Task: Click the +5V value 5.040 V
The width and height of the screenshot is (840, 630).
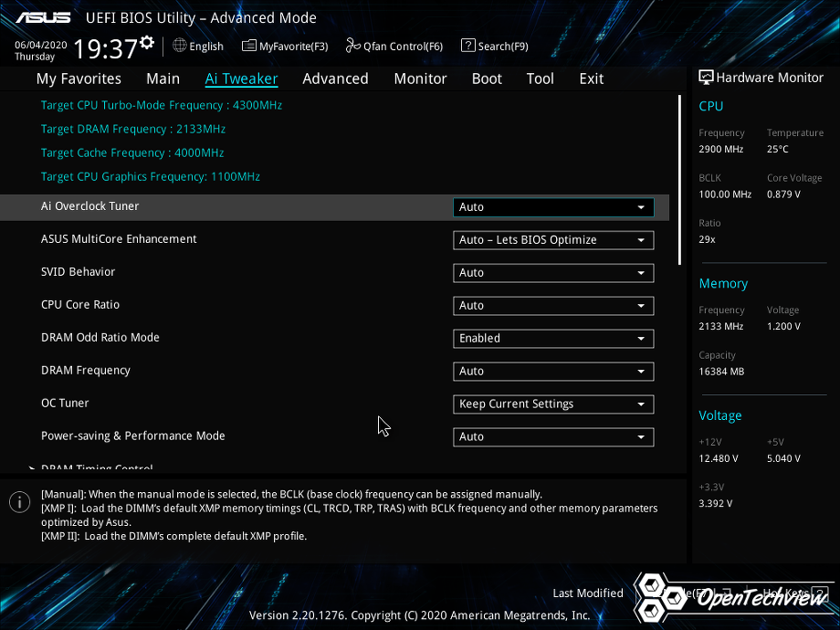Action: [x=783, y=458]
